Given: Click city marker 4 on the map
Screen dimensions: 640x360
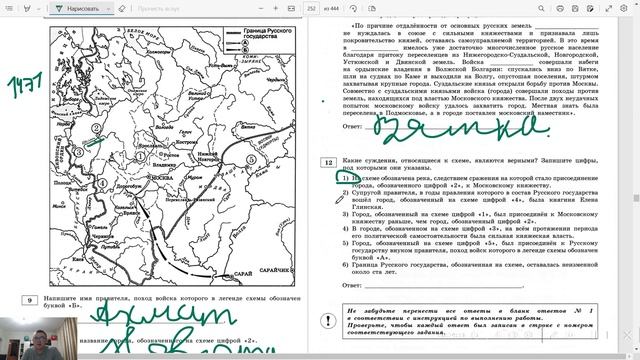Looking at the screenshot, I should point(102,184).
